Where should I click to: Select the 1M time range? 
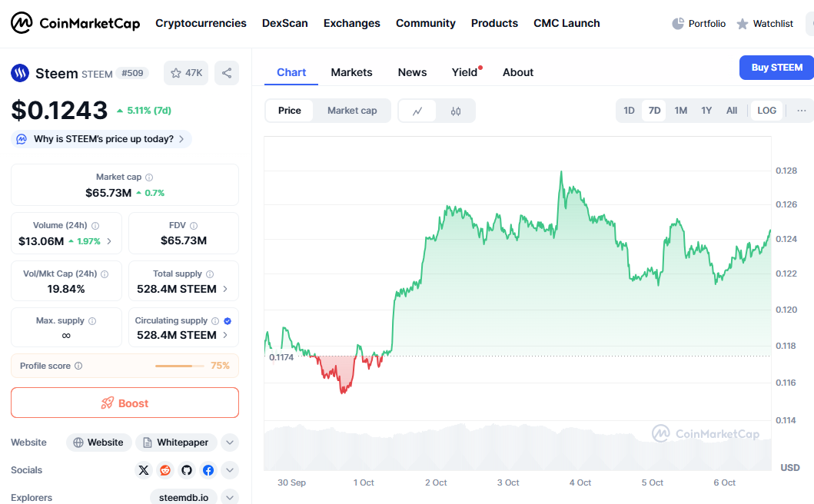click(680, 111)
